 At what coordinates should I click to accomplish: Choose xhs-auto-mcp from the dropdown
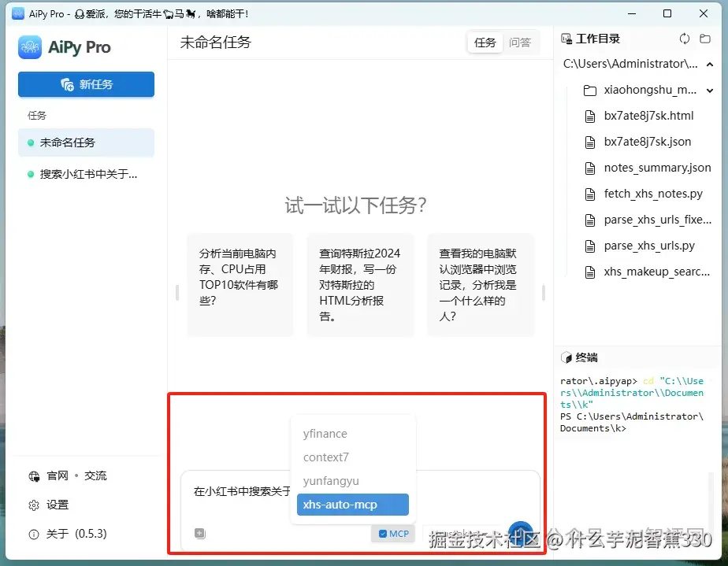tap(352, 505)
